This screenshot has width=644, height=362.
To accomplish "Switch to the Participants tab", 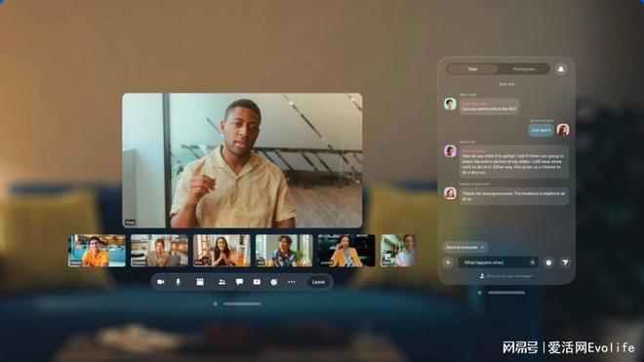I will (524, 69).
